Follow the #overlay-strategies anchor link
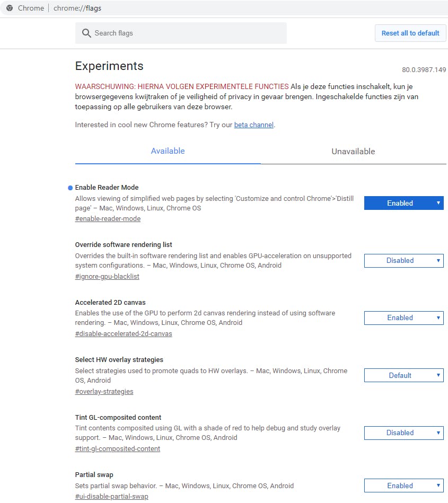Screen dimensions: 448x503 [104, 392]
